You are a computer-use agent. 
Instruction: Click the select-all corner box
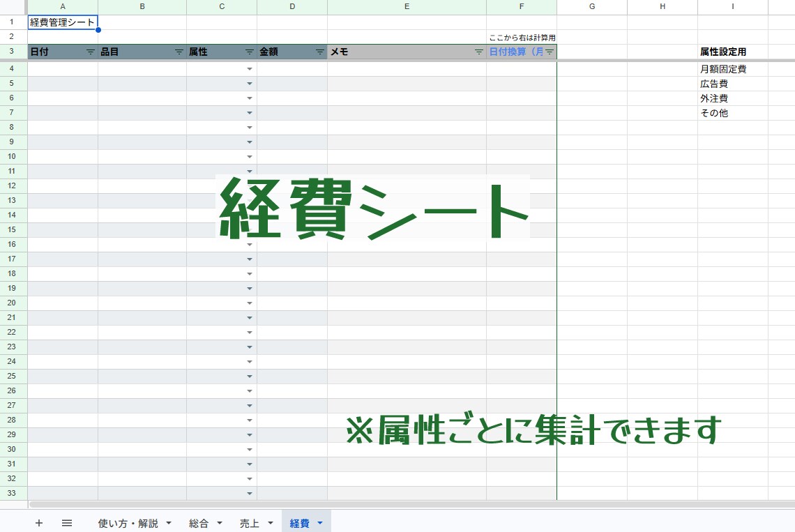[14, 6]
